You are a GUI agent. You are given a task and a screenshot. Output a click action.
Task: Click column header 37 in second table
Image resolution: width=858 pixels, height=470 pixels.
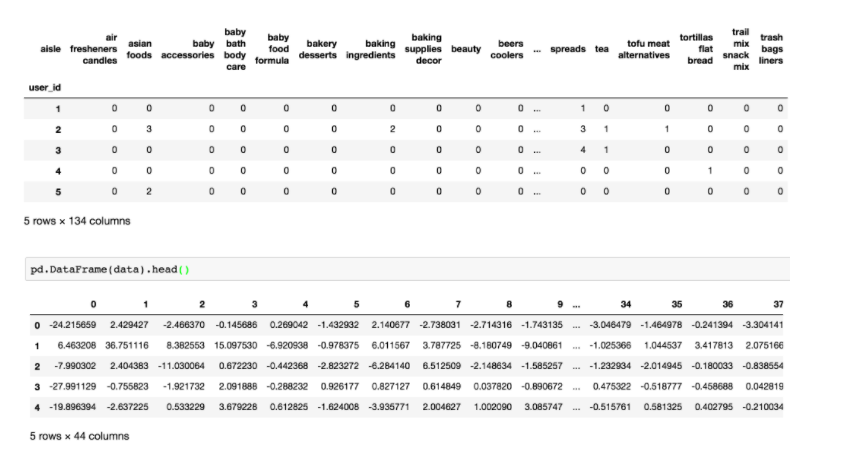[x=778, y=304]
